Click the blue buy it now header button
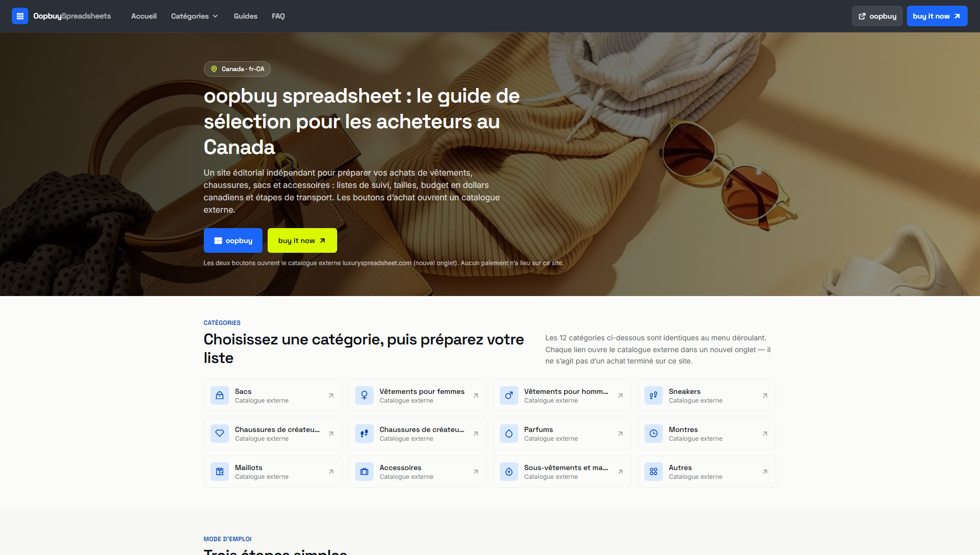980x555 pixels. [937, 16]
